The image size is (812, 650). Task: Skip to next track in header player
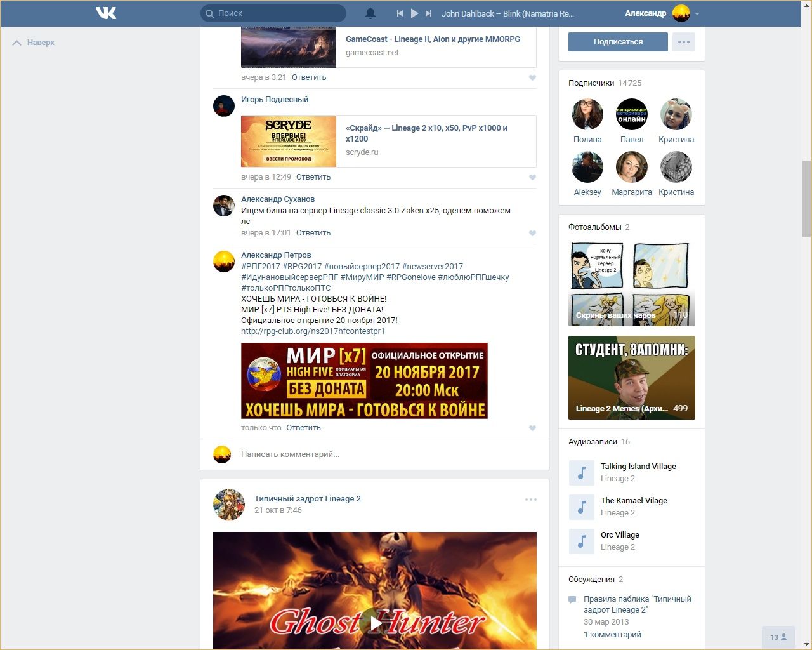click(428, 13)
